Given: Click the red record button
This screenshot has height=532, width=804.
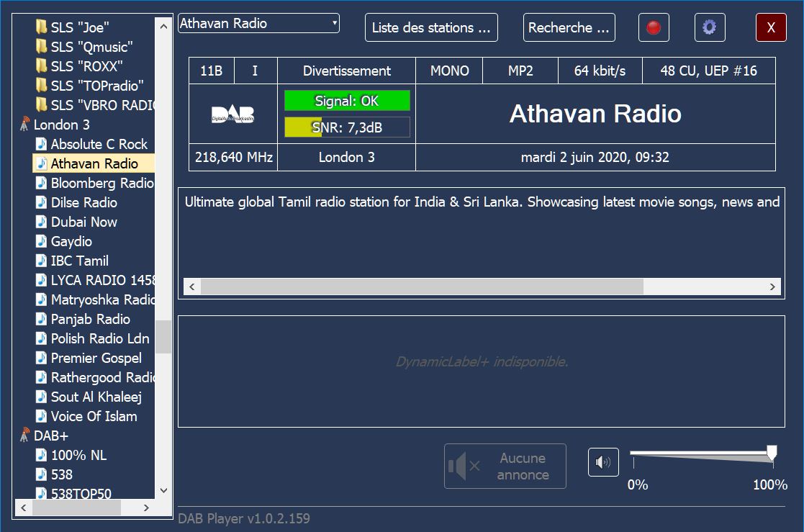Looking at the screenshot, I should click(x=654, y=27).
